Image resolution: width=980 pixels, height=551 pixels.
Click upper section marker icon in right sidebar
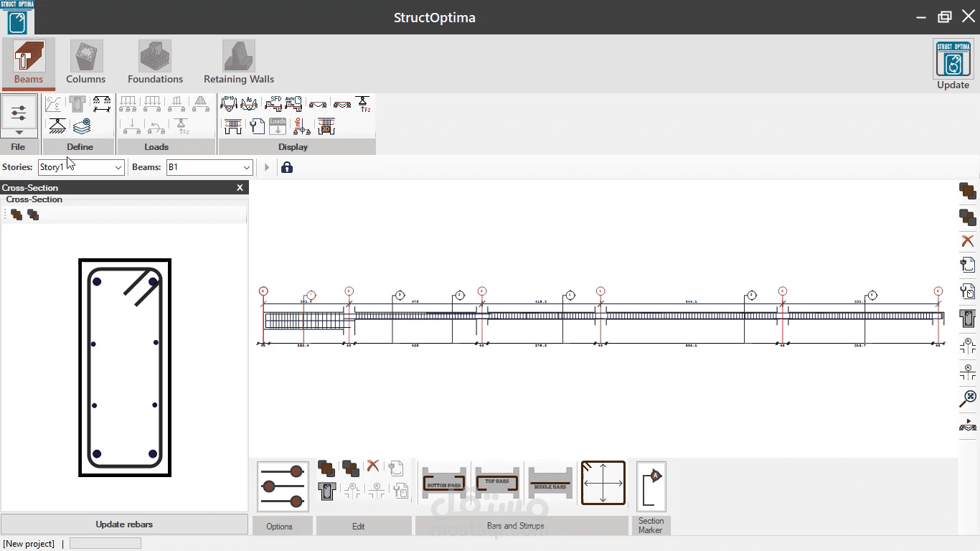(968, 347)
